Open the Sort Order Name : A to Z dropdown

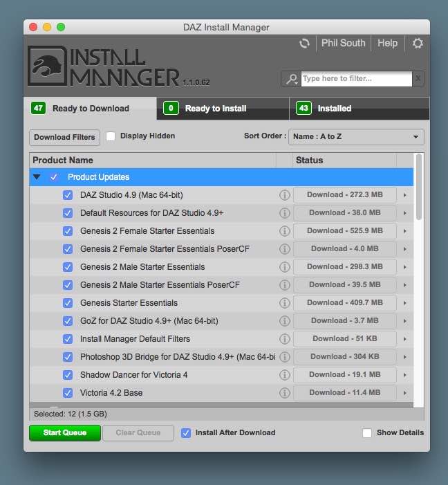356,137
